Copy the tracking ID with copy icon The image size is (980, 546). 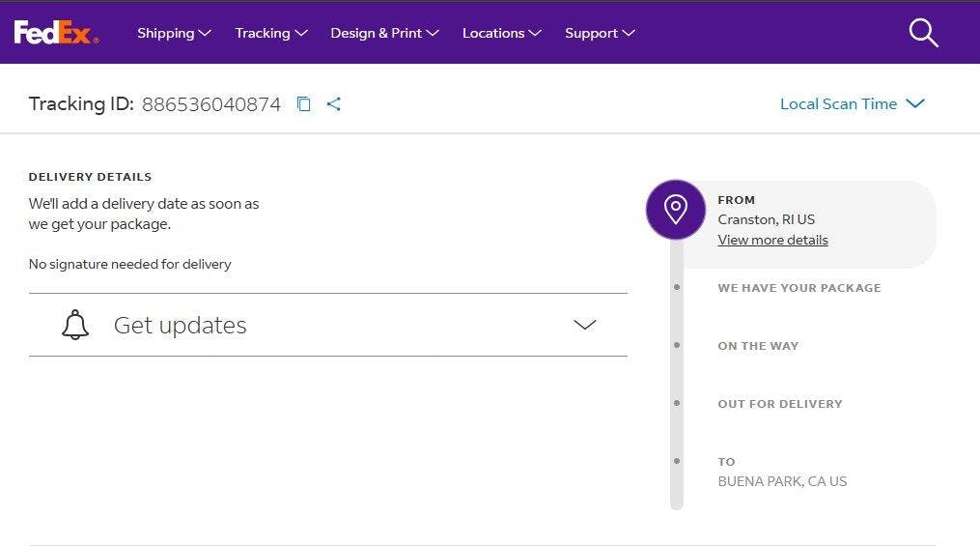coord(303,104)
